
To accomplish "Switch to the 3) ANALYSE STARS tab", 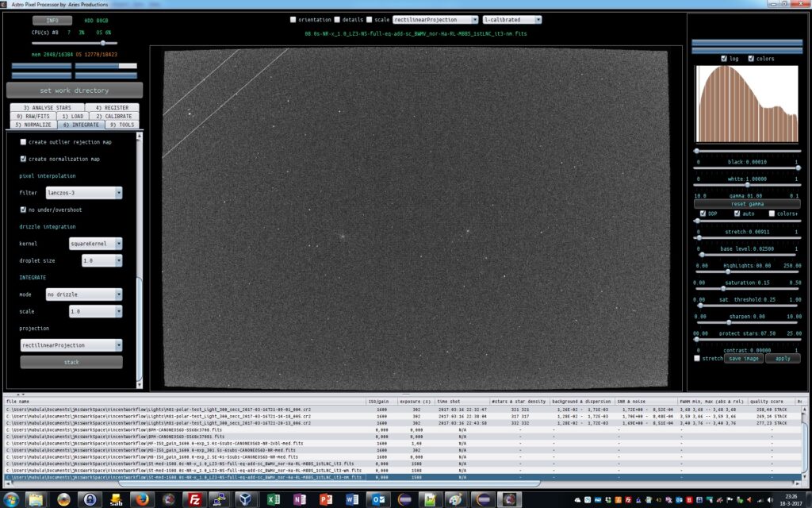I will click(47, 108).
